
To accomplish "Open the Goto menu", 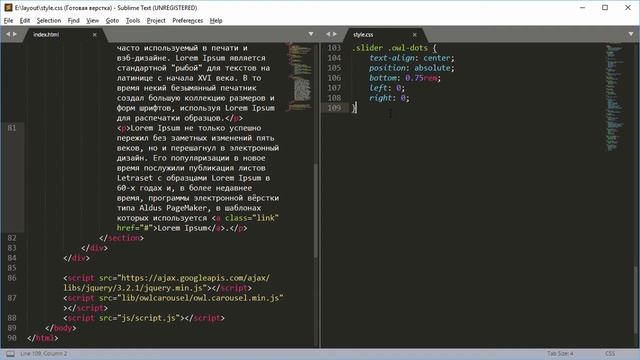I will pos(112,20).
